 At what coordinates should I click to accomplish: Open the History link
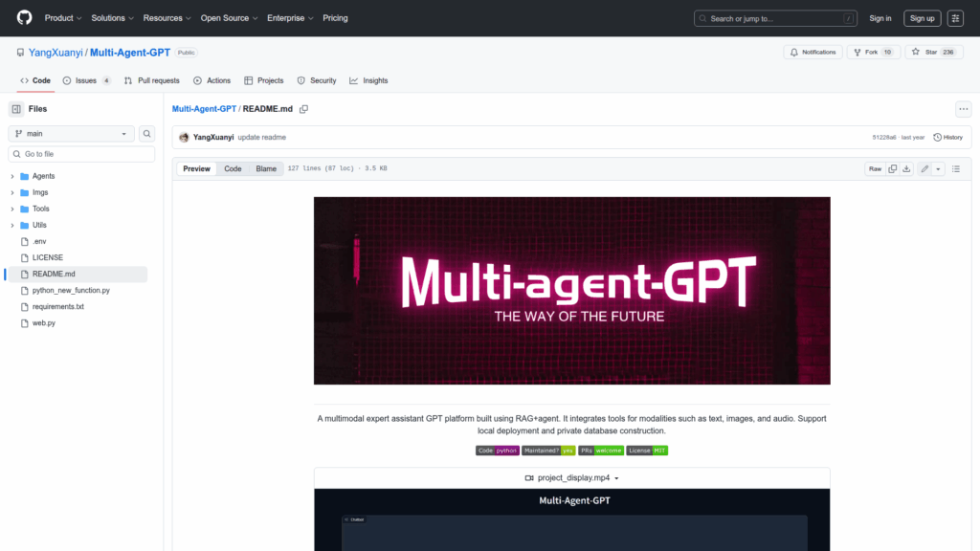point(947,137)
